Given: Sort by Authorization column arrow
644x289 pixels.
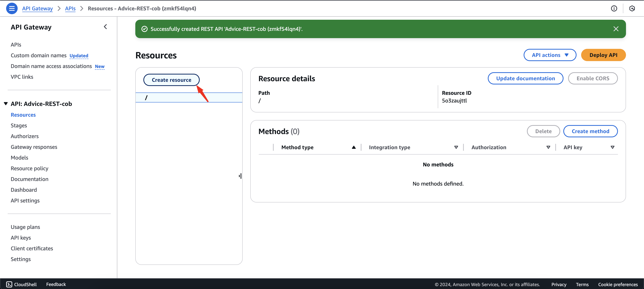Looking at the screenshot, I should 548,147.
